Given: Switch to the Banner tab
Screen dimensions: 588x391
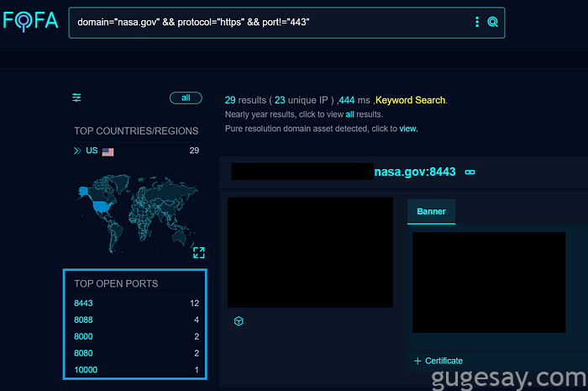Looking at the screenshot, I should coord(431,212).
